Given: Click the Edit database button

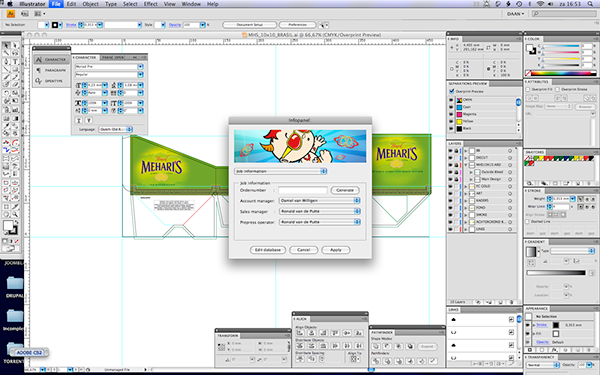Looking at the screenshot, I should click(x=268, y=250).
